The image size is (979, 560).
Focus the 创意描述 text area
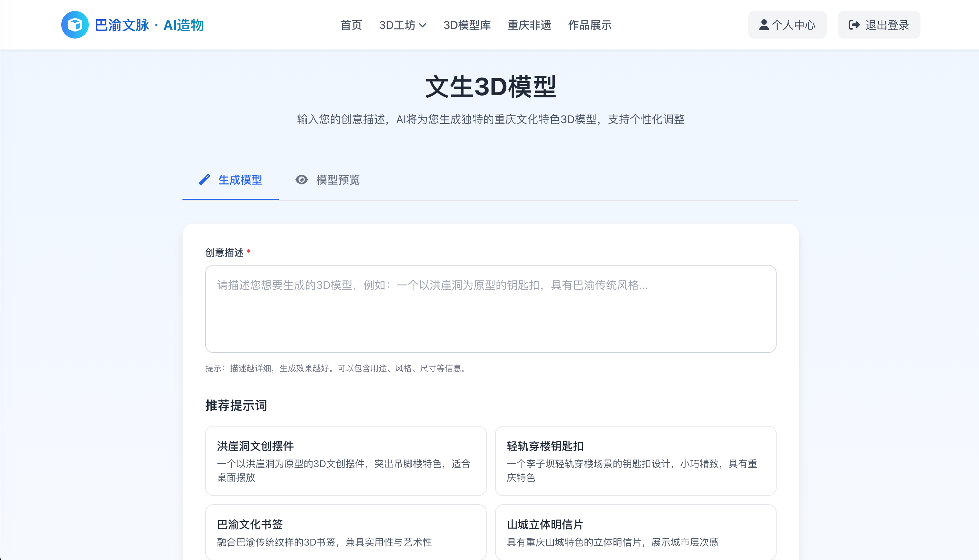click(x=491, y=309)
